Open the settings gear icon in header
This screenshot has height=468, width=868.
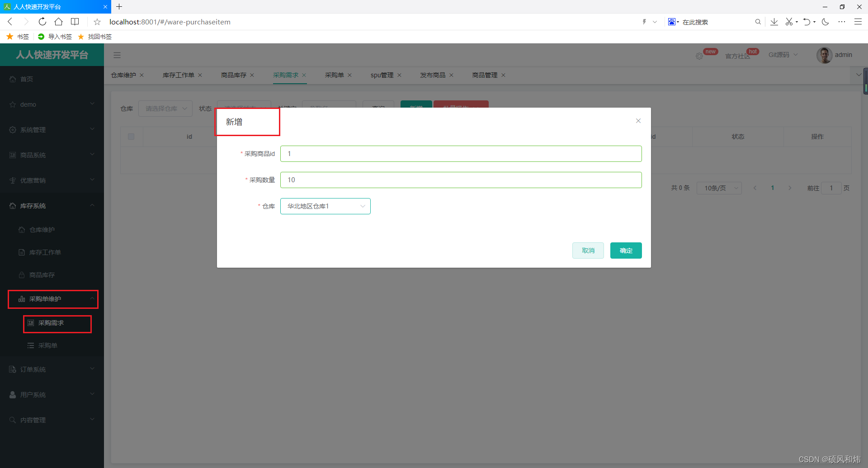tap(699, 56)
